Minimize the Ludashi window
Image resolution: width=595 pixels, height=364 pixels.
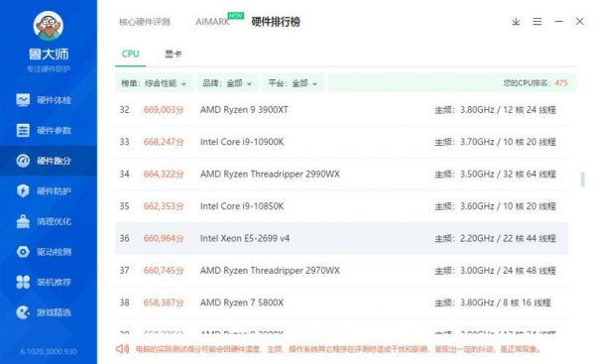pos(558,22)
